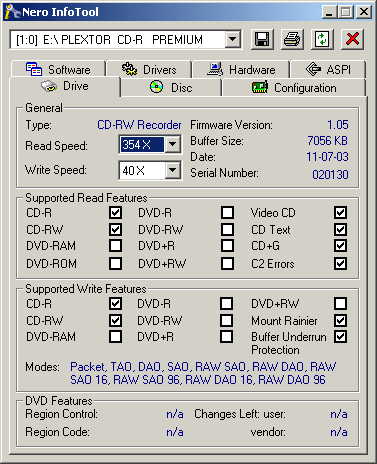The image size is (377, 464).
Task: Toggle DVD-R checkbox under Supported Read Features
Action: click(227, 213)
